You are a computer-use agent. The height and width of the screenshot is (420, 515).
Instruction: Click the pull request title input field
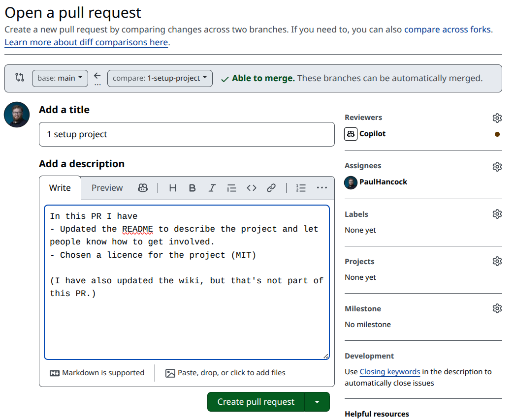pos(187,134)
